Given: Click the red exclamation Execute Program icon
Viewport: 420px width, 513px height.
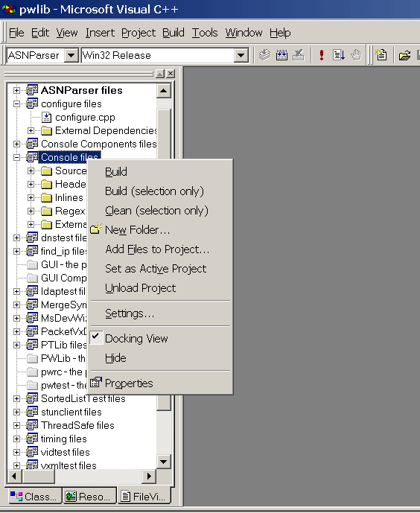Looking at the screenshot, I should (322, 55).
